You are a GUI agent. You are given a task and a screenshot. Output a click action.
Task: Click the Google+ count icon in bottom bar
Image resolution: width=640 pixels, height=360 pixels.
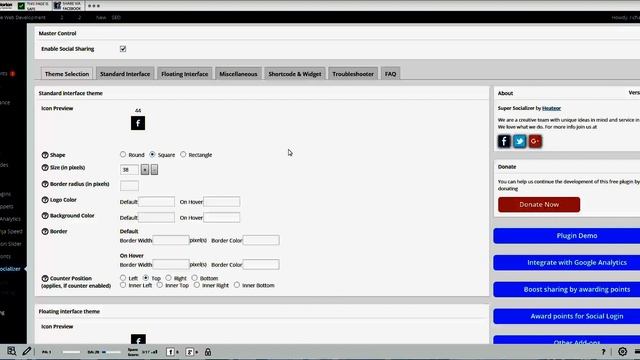tap(190, 351)
